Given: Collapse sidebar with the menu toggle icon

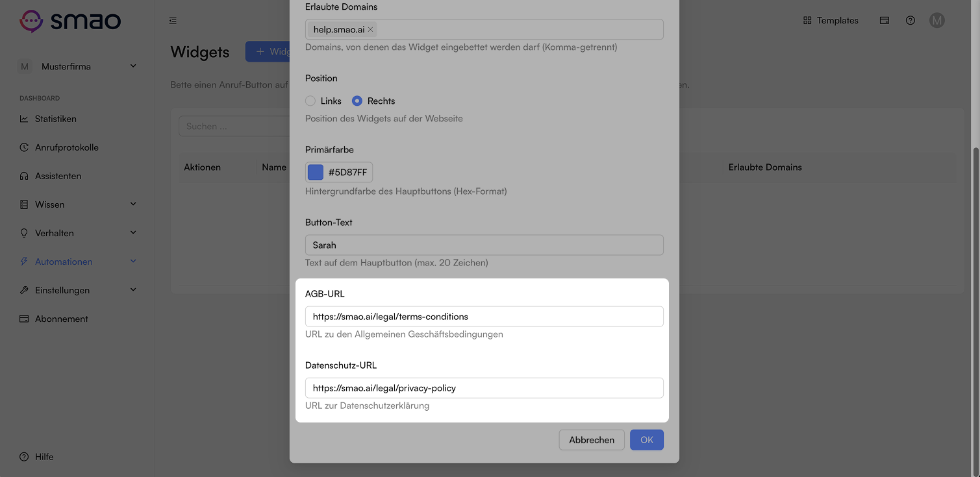Looking at the screenshot, I should pos(173,21).
